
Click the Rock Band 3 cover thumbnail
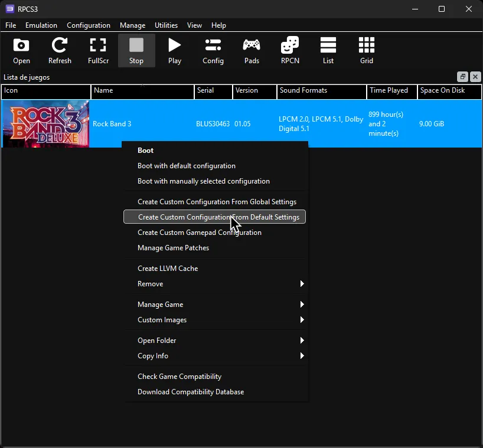point(45,123)
